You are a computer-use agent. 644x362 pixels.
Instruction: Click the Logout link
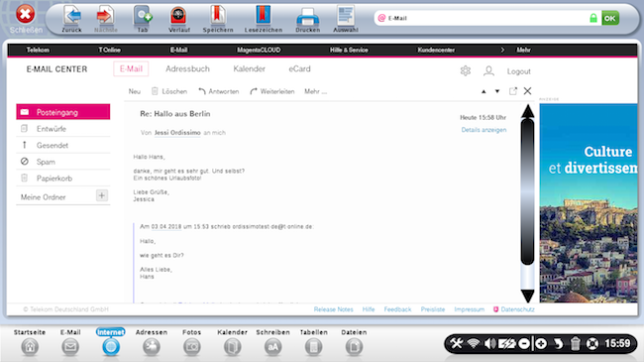pyautogui.click(x=519, y=71)
